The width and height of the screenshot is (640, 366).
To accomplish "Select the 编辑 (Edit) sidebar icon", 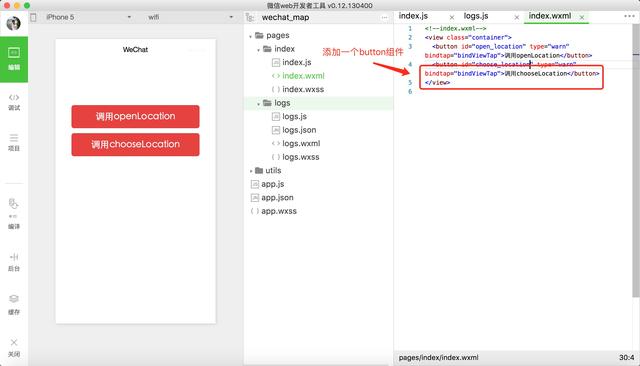I will [x=14, y=59].
